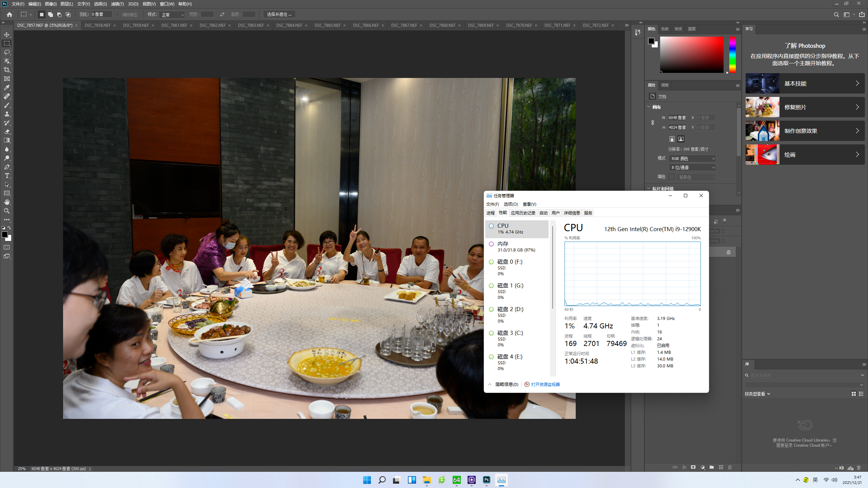Select the Horizontal Type tool
This screenshot has width=868, height=488.
tap(7, 176)
